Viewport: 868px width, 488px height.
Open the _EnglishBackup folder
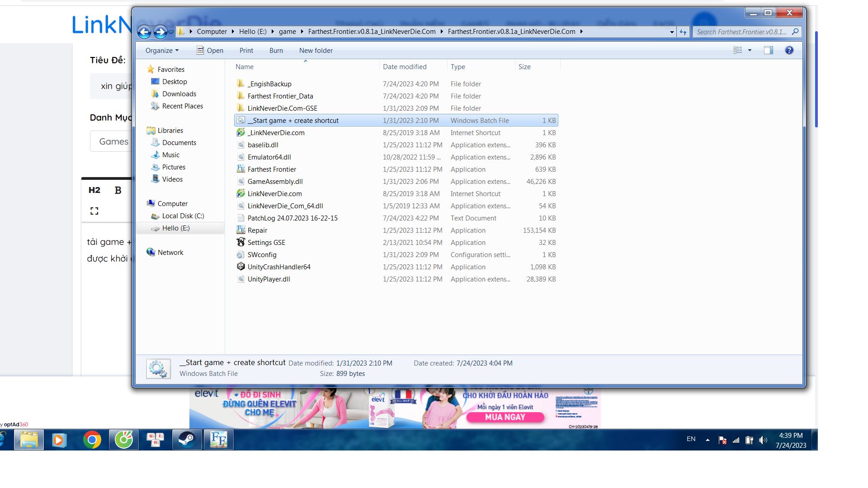[270, 84]
